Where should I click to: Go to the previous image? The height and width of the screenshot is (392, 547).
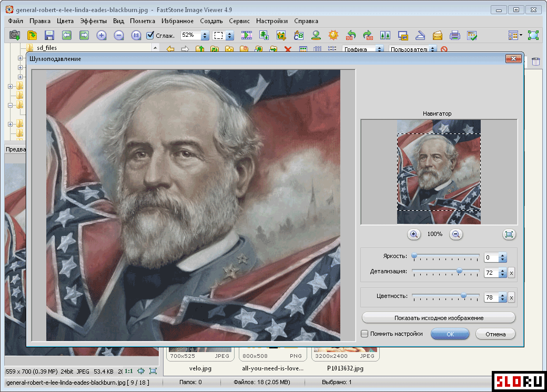pos(67,35)
